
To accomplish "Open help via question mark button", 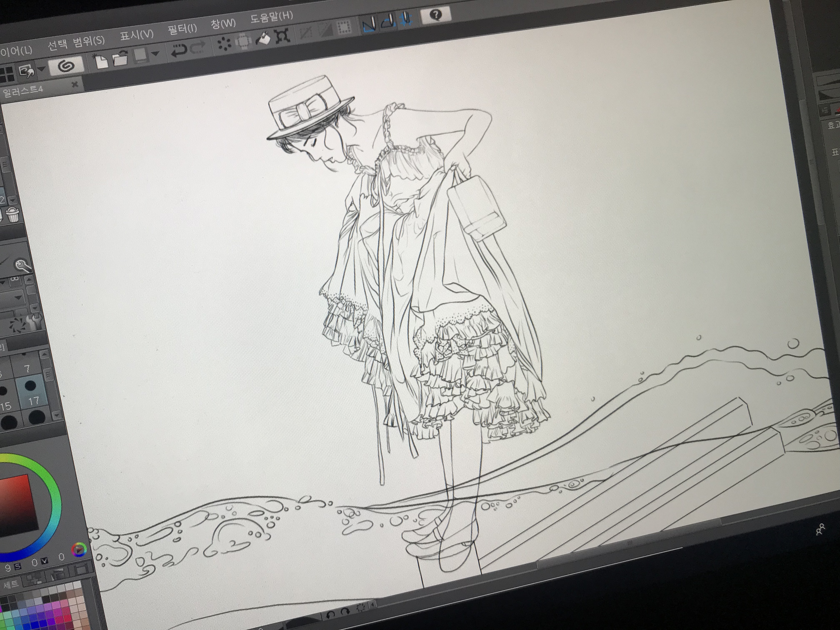I will [436, 15].
